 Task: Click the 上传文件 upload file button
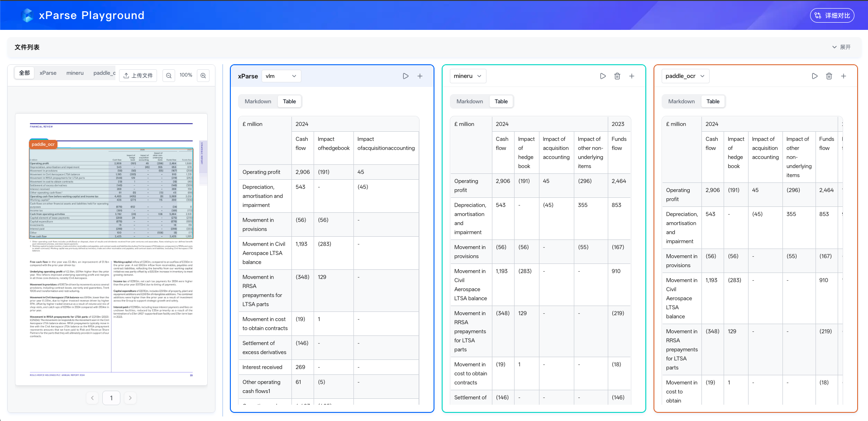[x=138, y=76]
